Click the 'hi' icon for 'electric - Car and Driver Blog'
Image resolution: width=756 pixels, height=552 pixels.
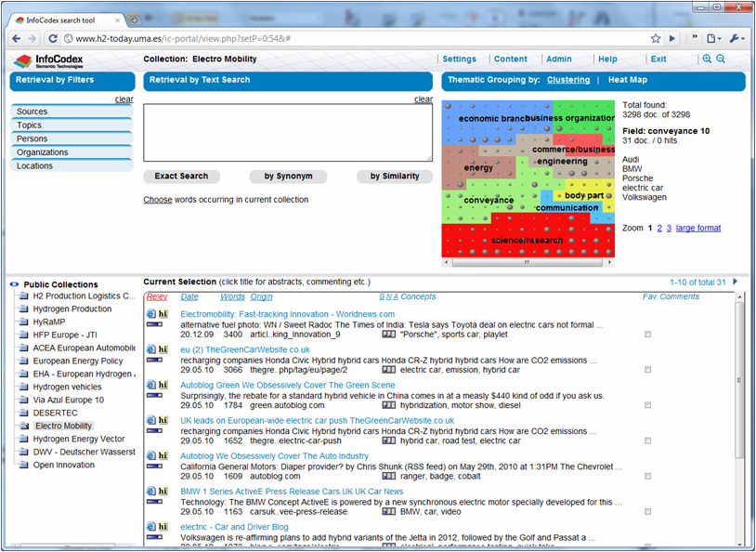[x=163, y=526]
